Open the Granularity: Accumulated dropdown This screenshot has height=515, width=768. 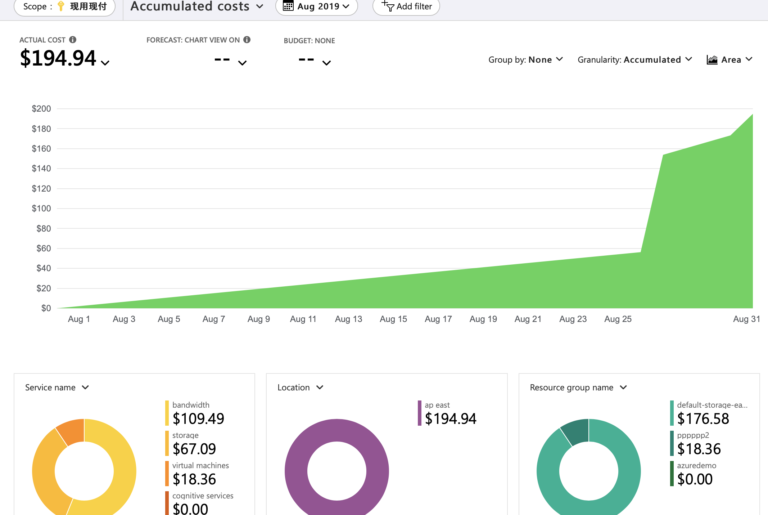pyautogui.click(x=635, y=60)
